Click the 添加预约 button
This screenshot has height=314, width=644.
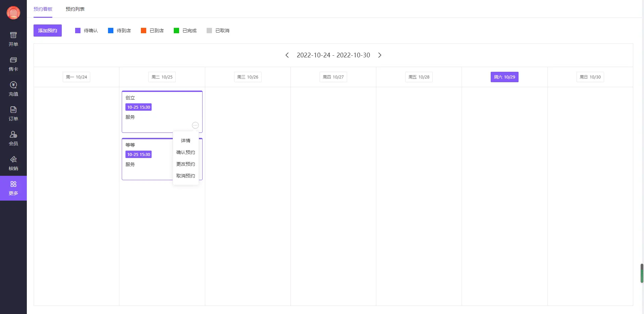click(x=48, y=31)
